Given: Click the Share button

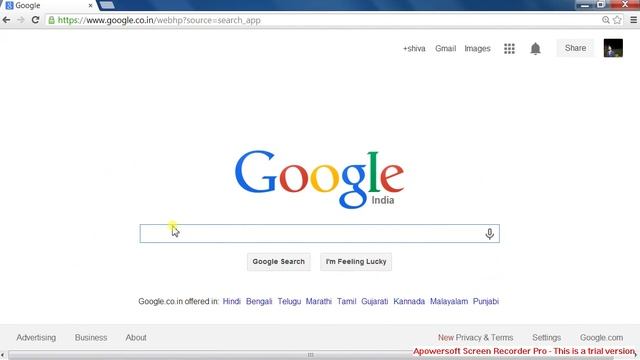Looking at the screenshot, I should 575,48.
